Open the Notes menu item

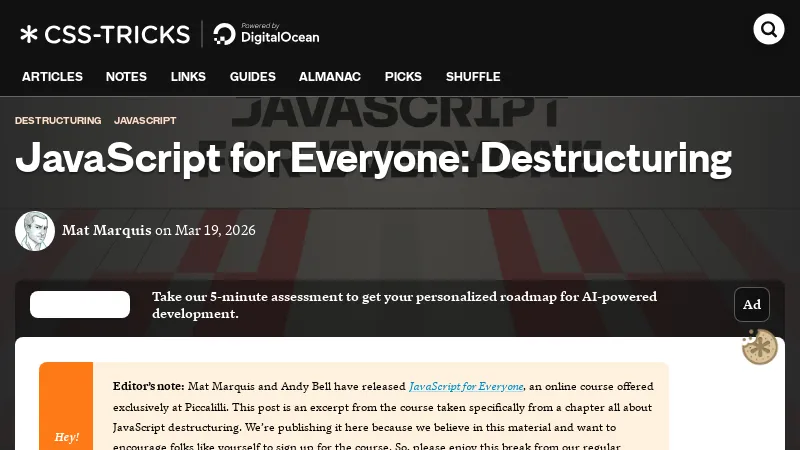click(126, 77)
